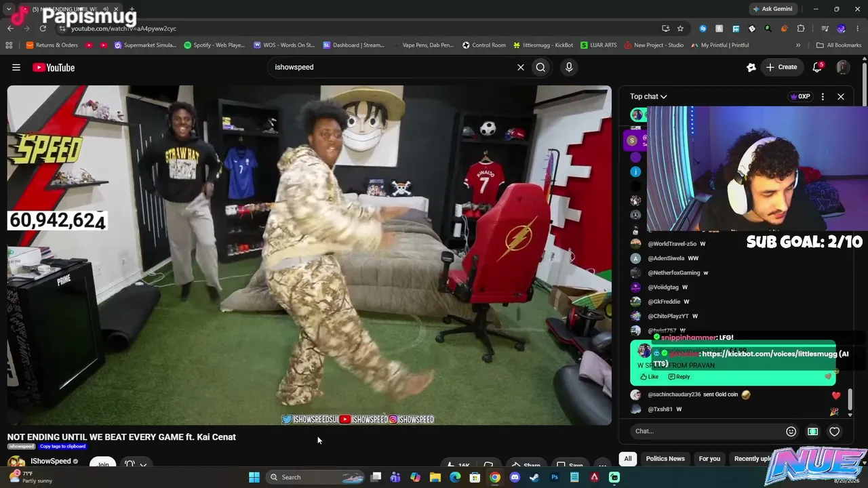
Task: Open the tab search dropdown arrow
Action: (9, 9)
